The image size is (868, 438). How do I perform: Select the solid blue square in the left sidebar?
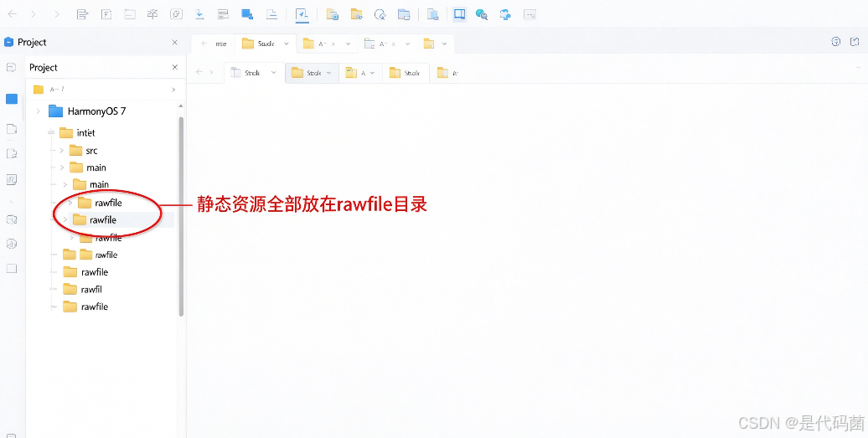[x=12, y=99]
